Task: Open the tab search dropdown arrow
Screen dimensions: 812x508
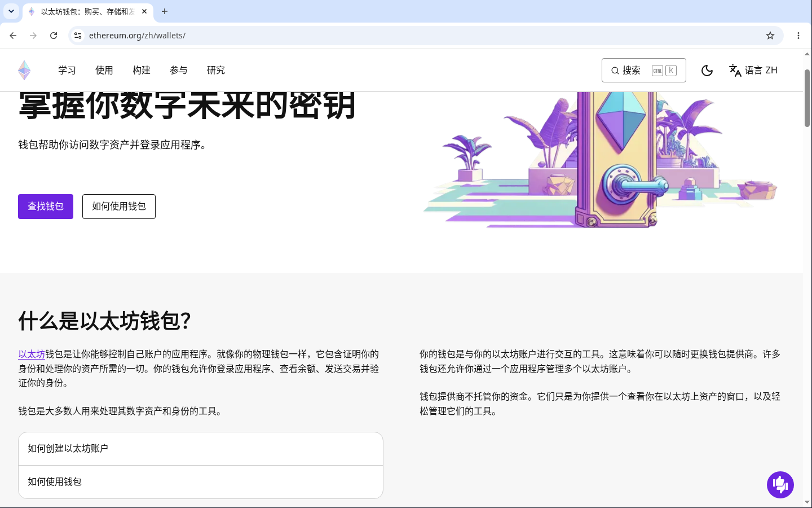Action: [x=11, y=11]
